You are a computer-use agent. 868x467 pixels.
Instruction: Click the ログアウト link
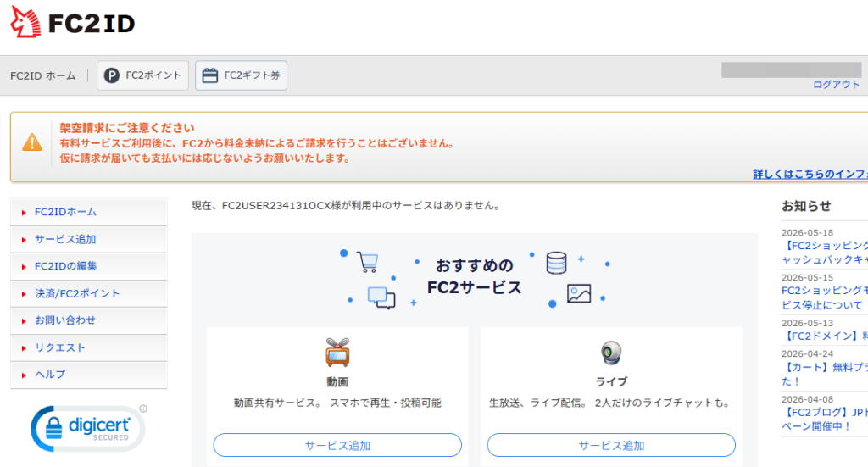point(836,85)
